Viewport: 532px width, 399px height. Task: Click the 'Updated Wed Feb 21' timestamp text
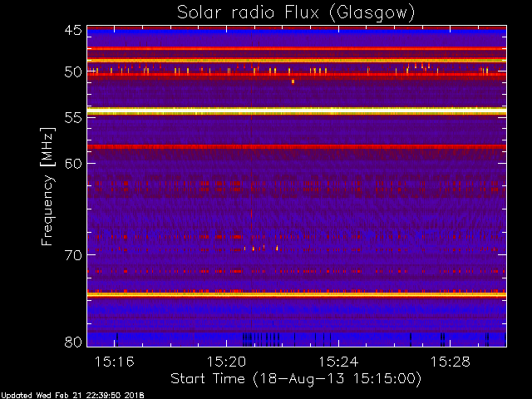tap(72, 396)
